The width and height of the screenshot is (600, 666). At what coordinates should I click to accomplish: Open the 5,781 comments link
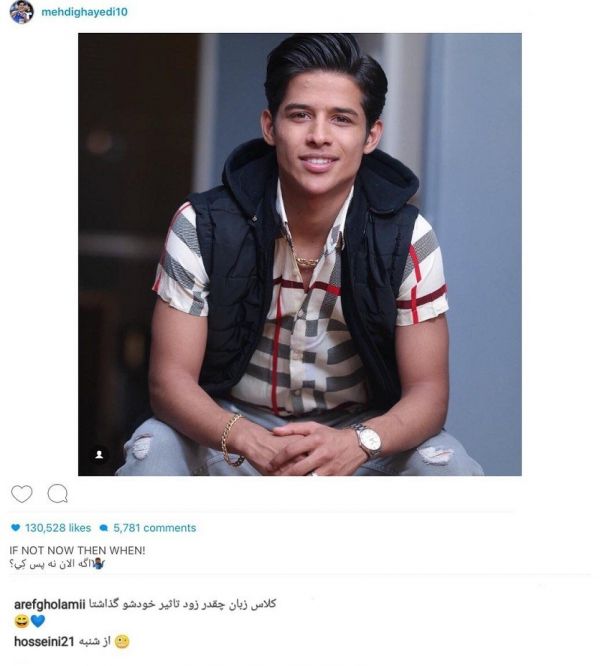coord(155,528)
